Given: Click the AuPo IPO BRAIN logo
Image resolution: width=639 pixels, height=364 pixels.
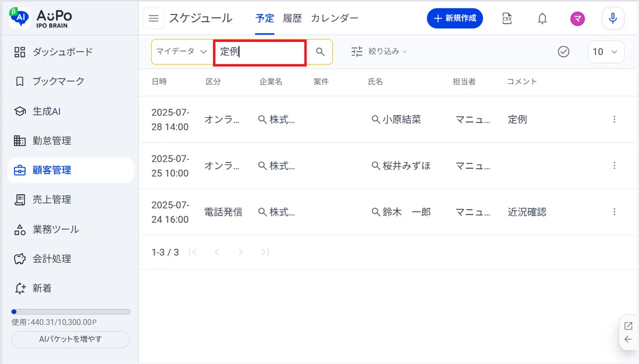Looking at the screenshot, I should coord(41,18).
